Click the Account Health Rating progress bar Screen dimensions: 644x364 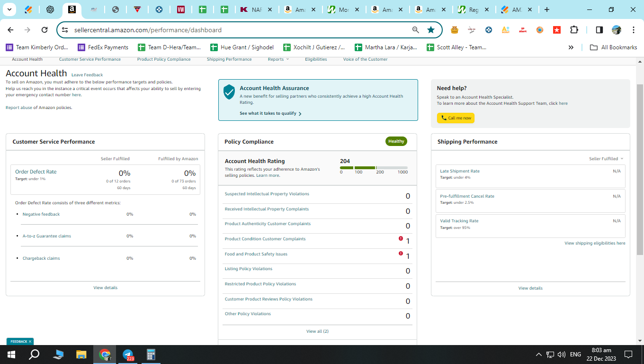pyautogui.click(x=374, y=168)
